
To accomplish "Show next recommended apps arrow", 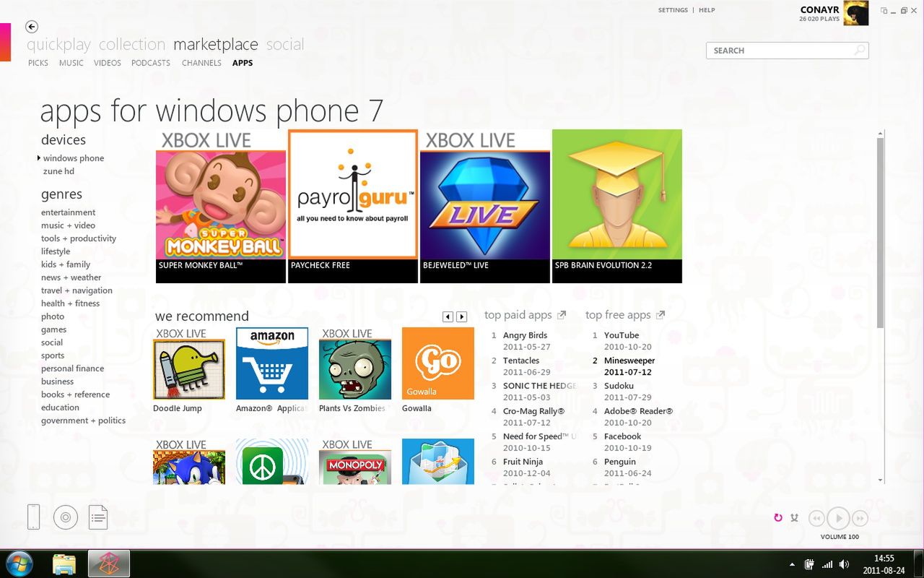I will pyautogui.click(x=462, y=316).
